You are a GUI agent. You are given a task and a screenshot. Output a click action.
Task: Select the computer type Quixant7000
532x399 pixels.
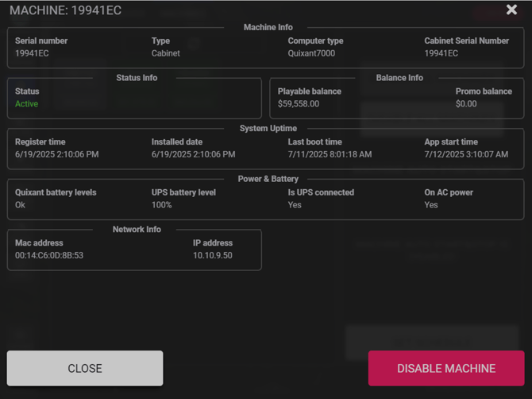pos(311,53)
